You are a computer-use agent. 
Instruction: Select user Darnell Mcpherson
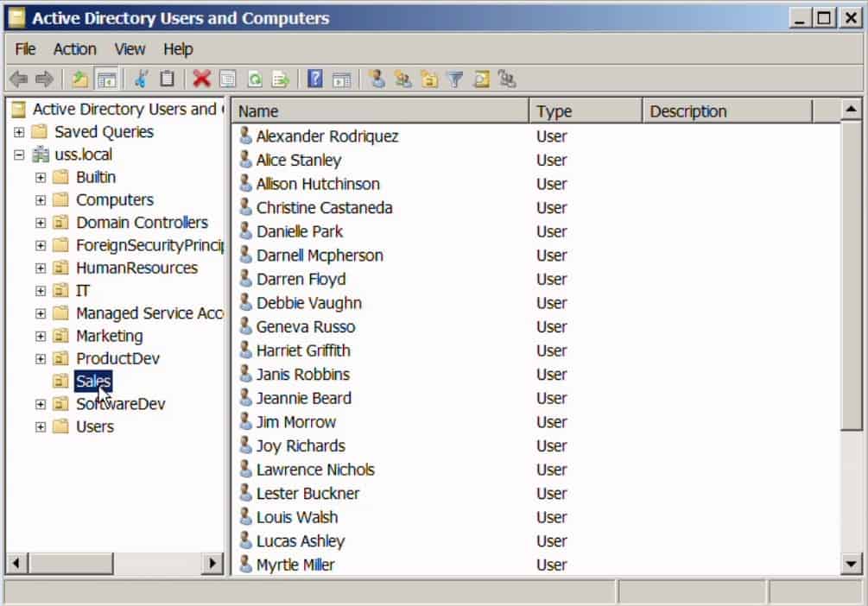click(320, 256)
